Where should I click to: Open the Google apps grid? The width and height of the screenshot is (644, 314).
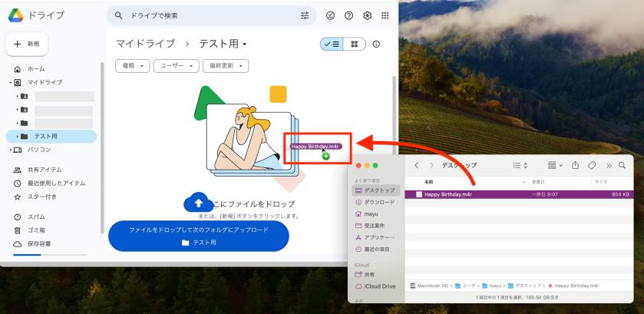pos(384,15)
